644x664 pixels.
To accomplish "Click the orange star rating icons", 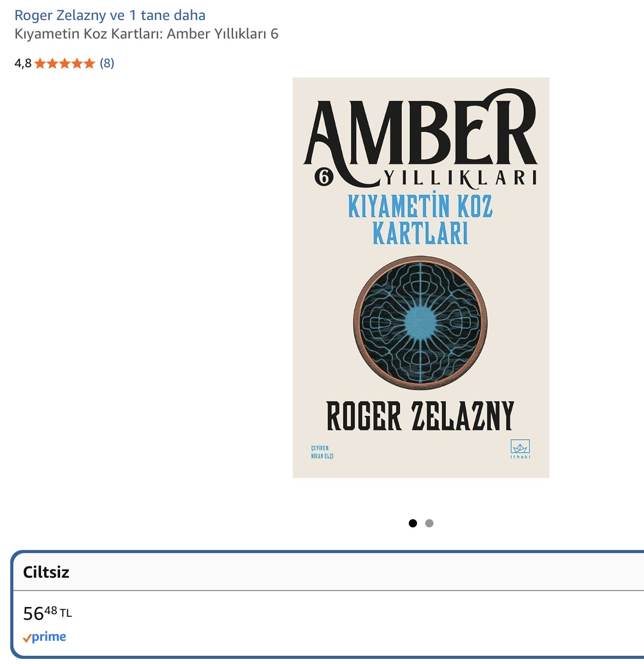I will click(x=65, y=63).
